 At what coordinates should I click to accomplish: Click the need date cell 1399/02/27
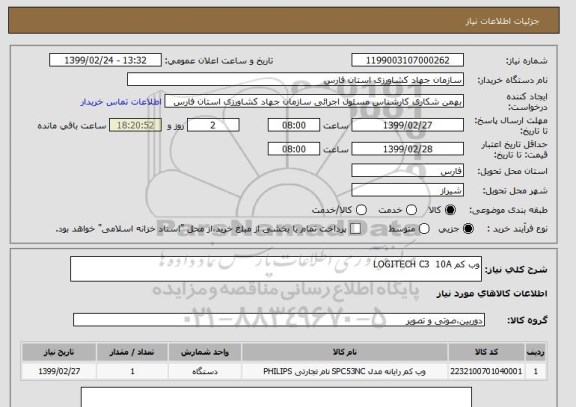coord(59,371)
